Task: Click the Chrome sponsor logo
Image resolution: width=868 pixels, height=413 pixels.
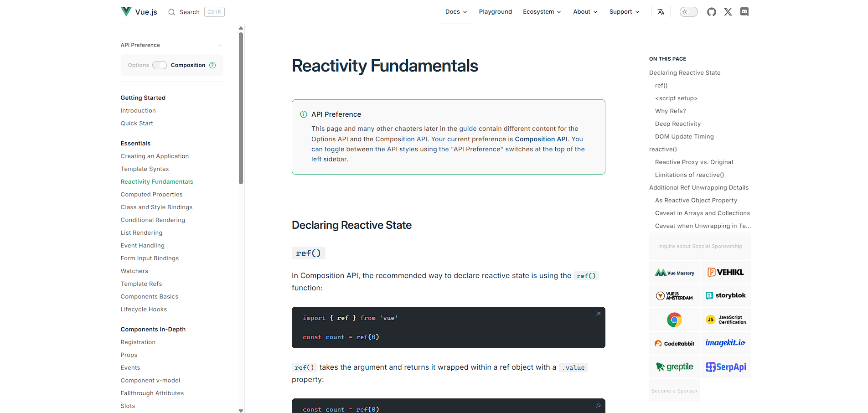Action: click(x=674, y=320)
